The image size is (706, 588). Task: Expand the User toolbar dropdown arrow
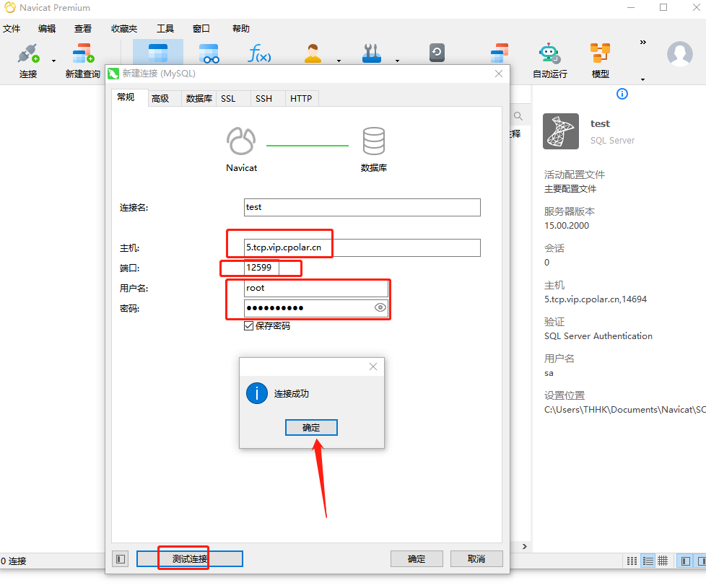[339, 61]
